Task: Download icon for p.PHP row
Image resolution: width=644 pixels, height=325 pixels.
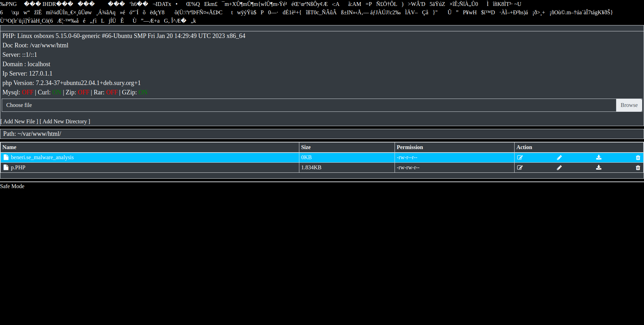Action: (599, 168)
